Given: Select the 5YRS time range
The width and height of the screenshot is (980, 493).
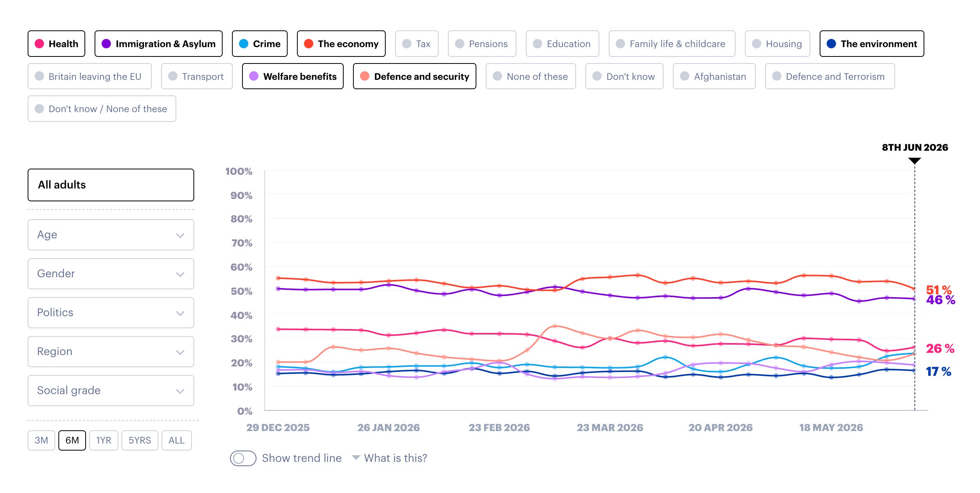Looking at the screenshot, I should [140, 440].
